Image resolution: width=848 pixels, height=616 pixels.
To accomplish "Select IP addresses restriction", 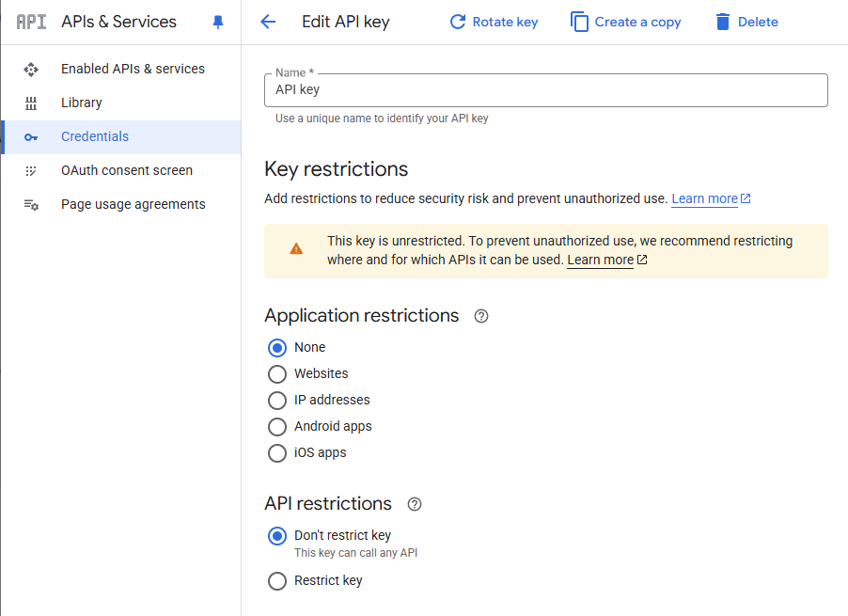I will [277, 401].
